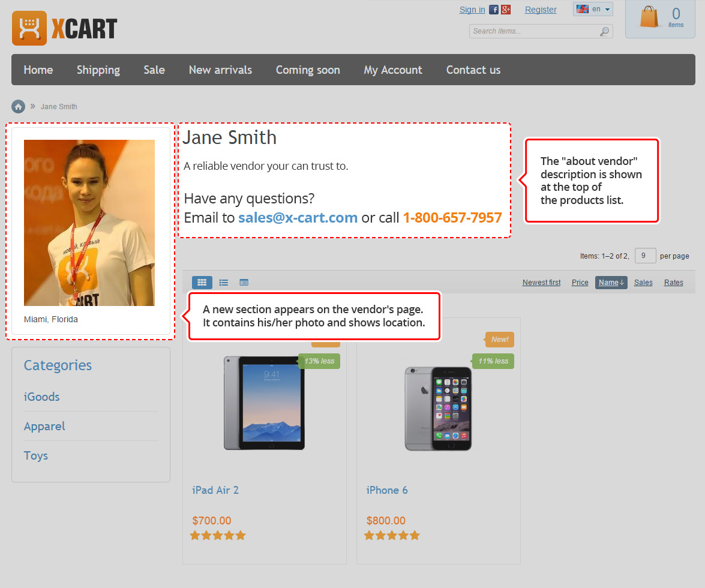The image size is (705, 588).
Task: Open the Coming soon menu item
Action: [x=308, y=70]
